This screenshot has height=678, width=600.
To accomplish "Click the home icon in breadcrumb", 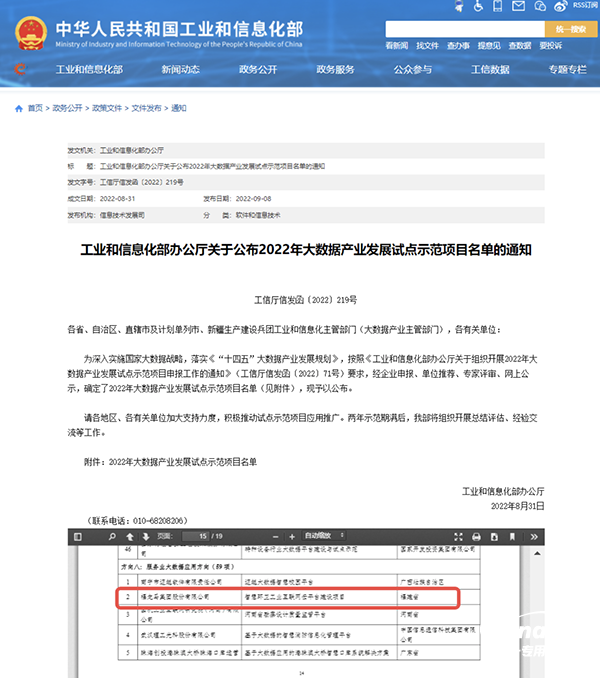I will pyautogui.click(x=19, y=109).
